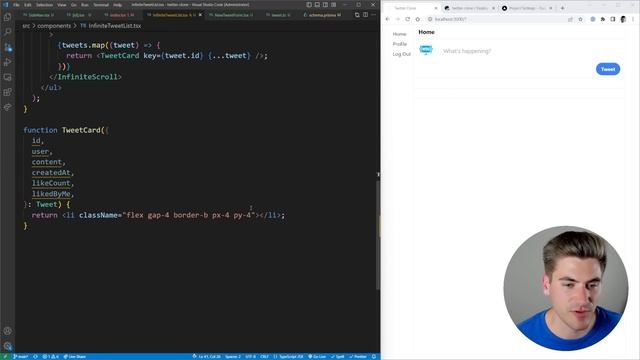Change the TypeScript JSX language mode
This screenshot has width=640, height=360.
(x=289, y=356)
